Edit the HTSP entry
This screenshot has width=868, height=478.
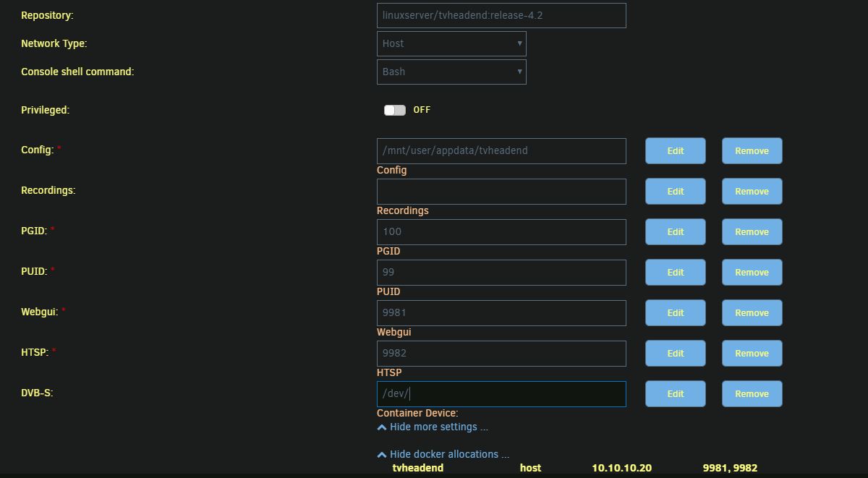click(676, 353)
